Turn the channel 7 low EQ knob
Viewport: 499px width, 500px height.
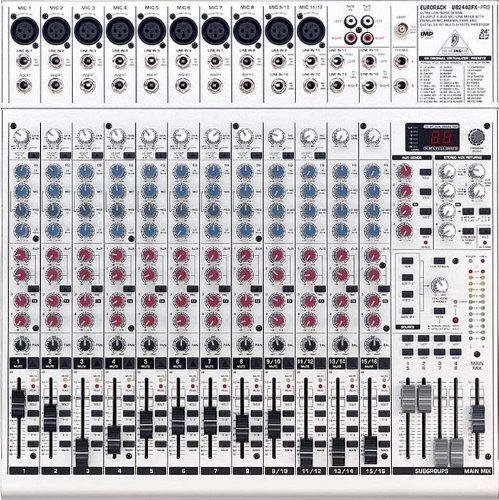[213, 230]
